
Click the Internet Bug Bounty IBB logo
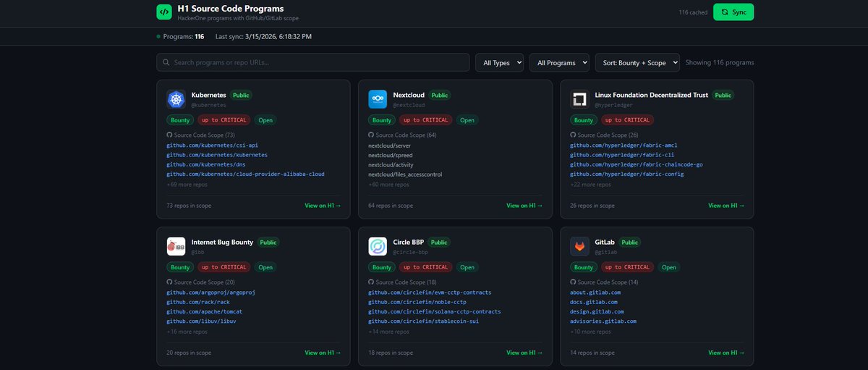click(176, 246)
